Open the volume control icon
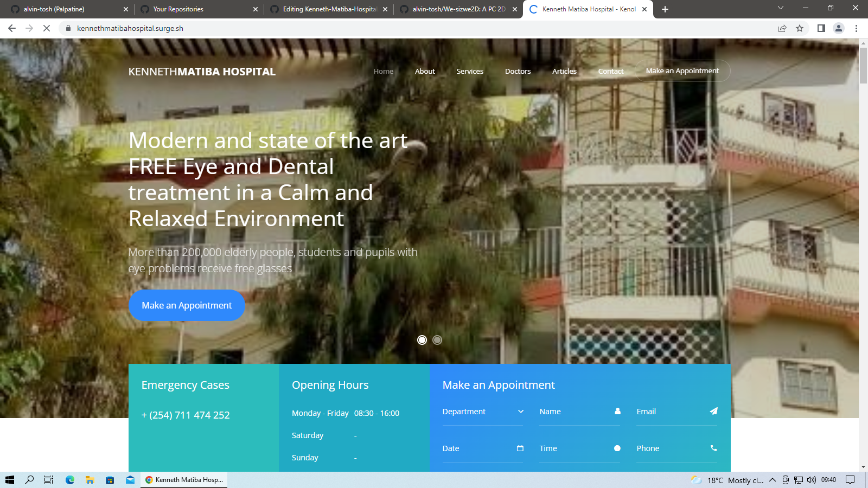Image resolution: width=868 pixels, height=488 pixels. coord(812,480)
